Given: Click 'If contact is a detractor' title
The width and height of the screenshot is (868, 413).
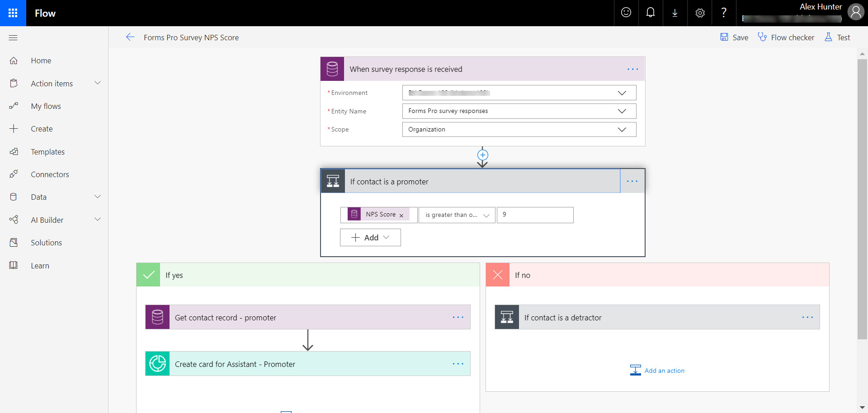Looking at the screenshot, I should click(563, 318).
